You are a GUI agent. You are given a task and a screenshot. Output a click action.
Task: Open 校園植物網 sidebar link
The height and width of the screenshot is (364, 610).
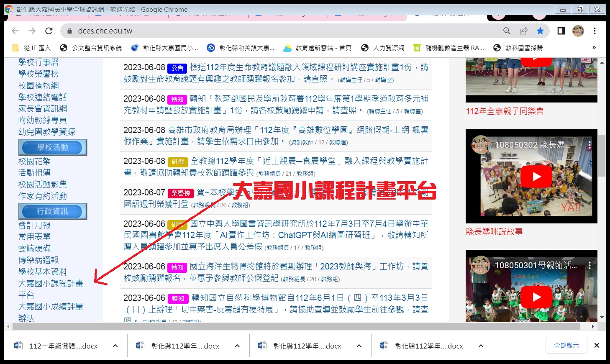click(38, 86)
